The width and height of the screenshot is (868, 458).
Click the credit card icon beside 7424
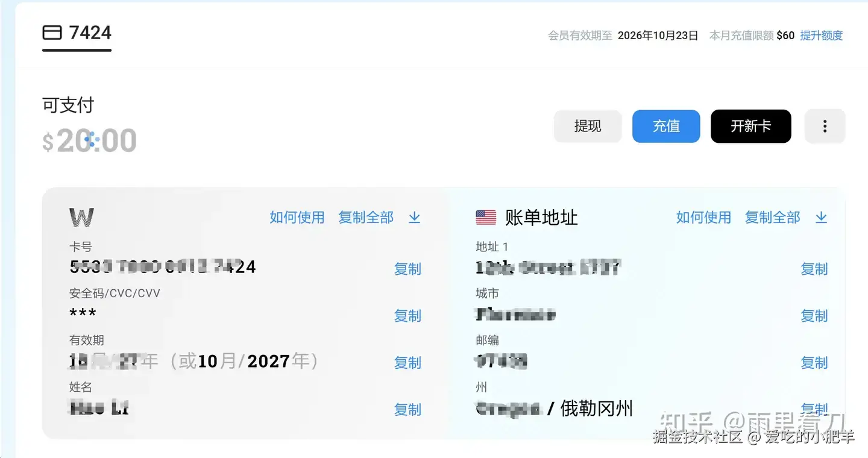pyautogui.click(x=52, y=33)
